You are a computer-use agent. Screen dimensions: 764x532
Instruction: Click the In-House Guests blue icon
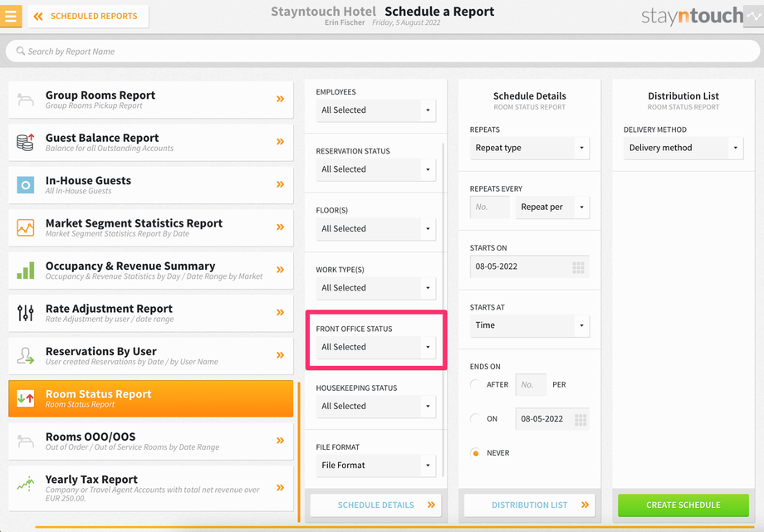(26, 184)
